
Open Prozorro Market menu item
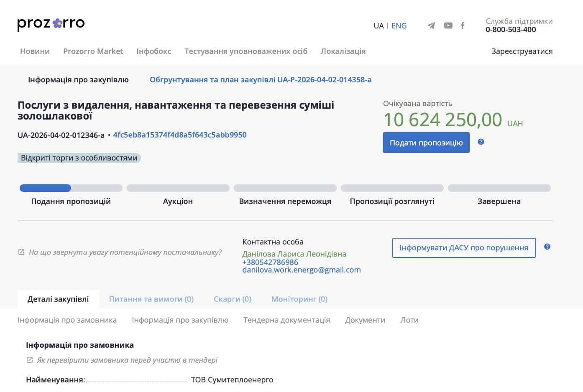(x=93, y=51)
